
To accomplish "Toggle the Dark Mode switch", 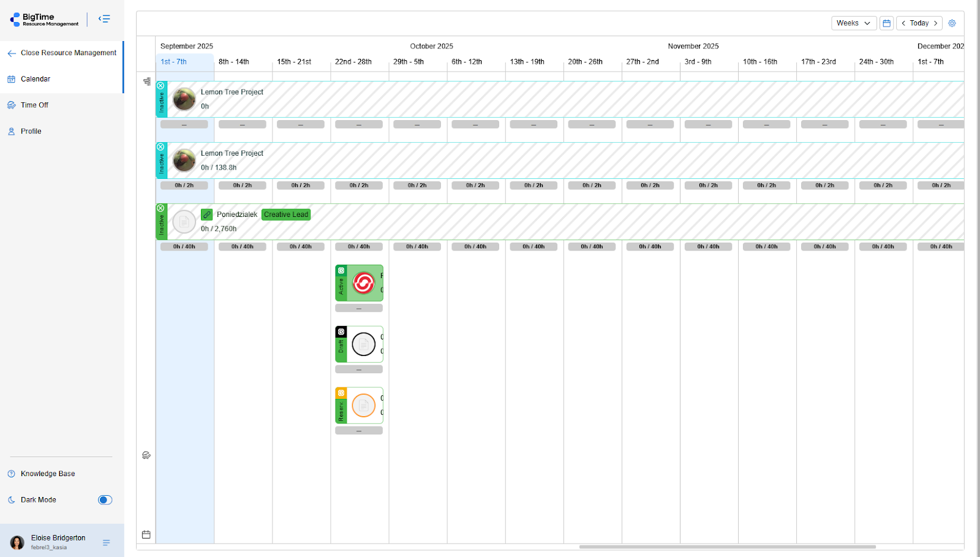I will click(x=105, y=500).
